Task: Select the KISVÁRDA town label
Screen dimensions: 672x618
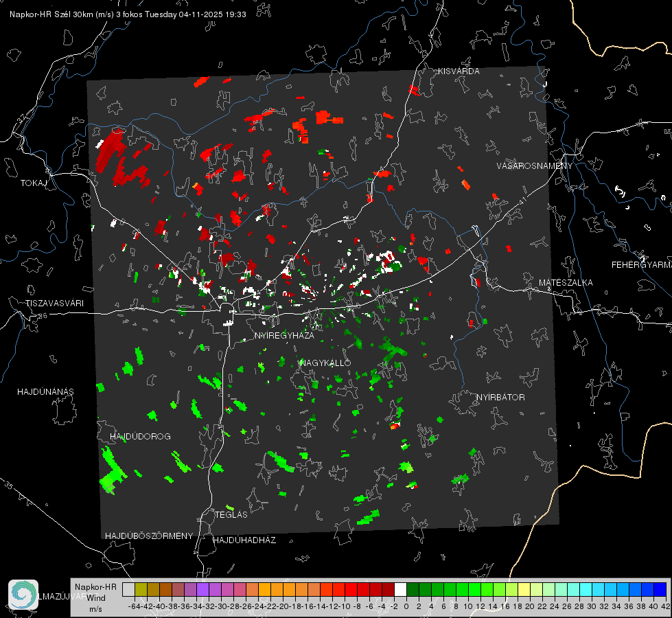Action: point(459,71)
